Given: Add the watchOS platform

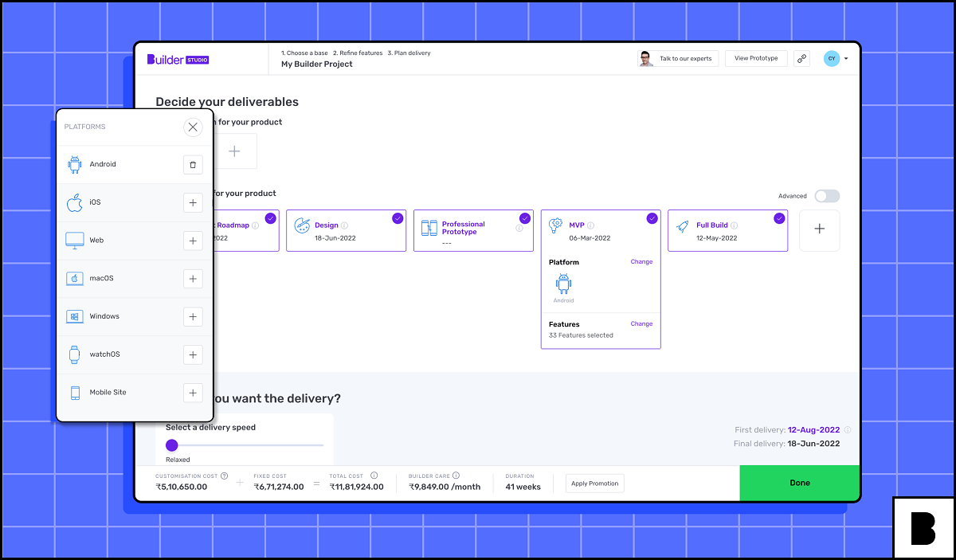Looking at the screenshot, I should tap(193, 354).
